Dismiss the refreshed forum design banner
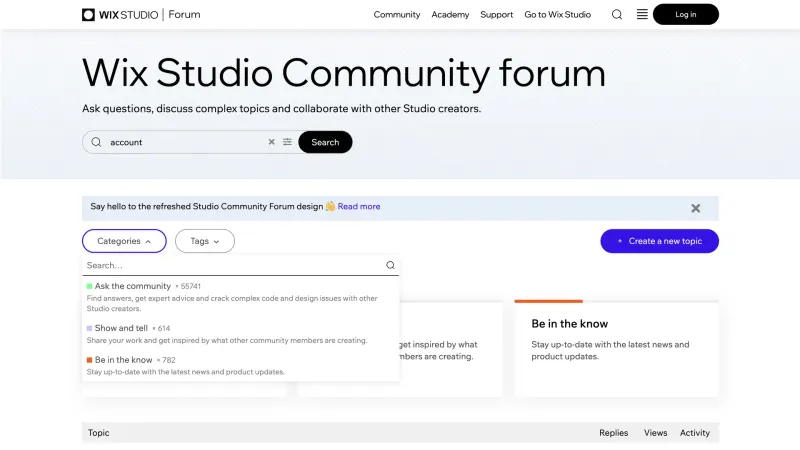Screen dimensions: 800x450 (x=695, y=208)
